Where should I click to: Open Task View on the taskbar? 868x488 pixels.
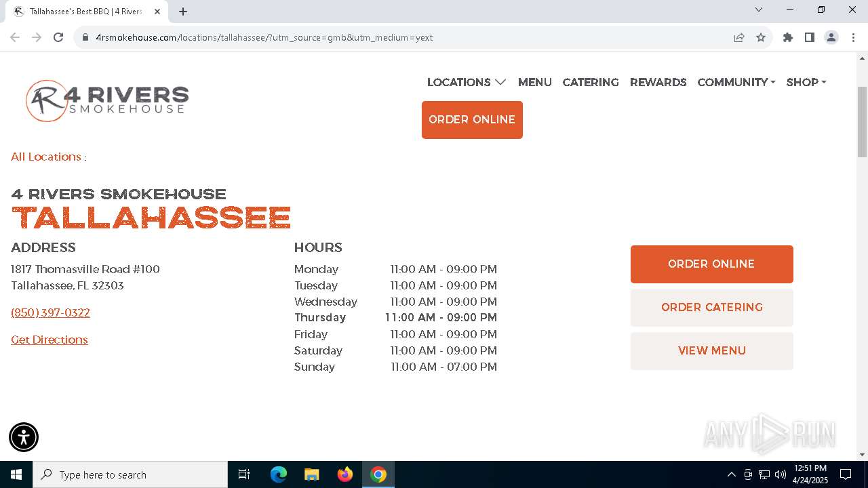coord(244,474)
